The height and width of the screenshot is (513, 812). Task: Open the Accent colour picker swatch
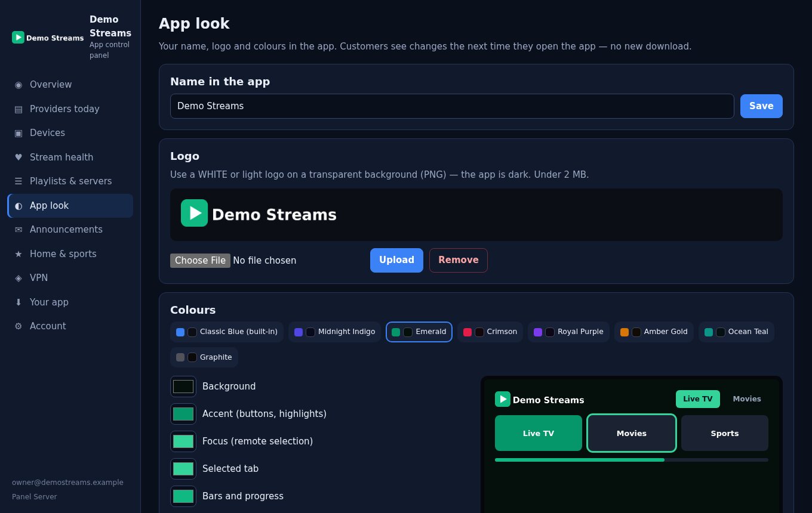click(183, 414)
